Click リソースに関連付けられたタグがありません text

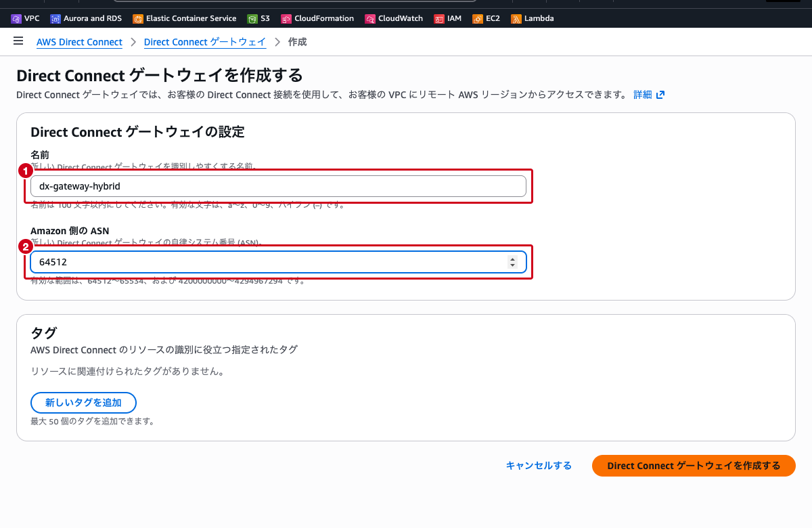127,372
